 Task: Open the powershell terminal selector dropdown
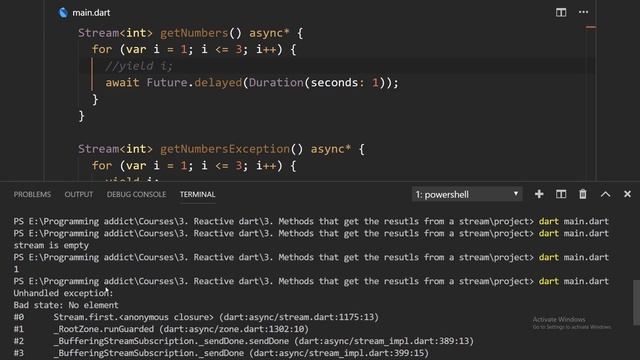tap(467, 194)
